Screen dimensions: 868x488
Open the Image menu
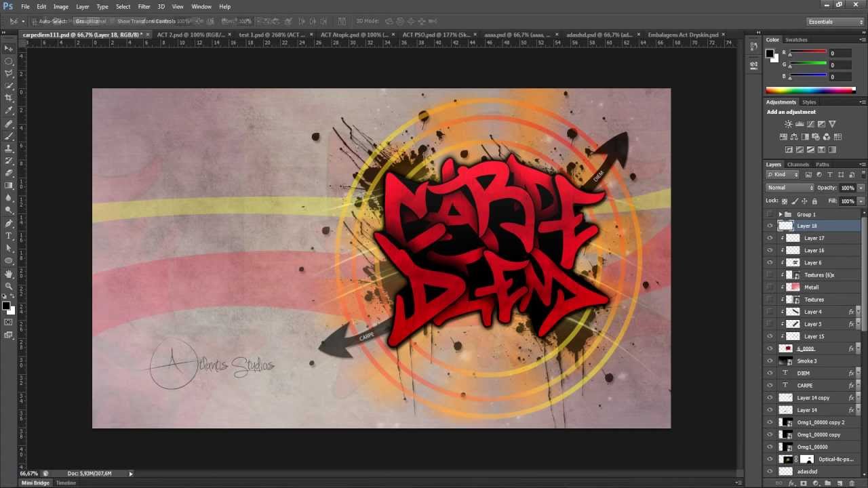[60, 6]
